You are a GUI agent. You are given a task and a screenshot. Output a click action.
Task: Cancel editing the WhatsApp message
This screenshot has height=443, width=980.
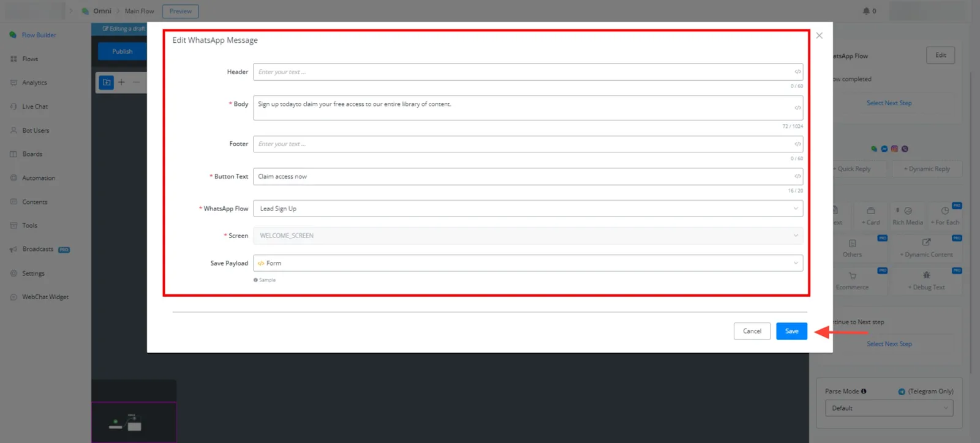click(752, 331)
